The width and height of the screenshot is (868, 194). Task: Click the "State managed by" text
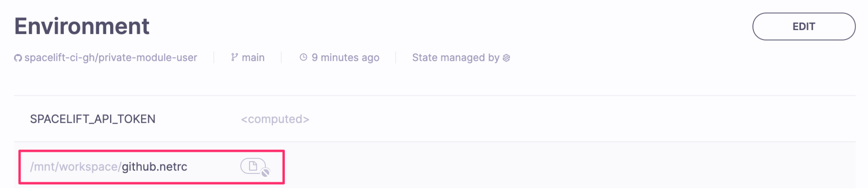point(455,58)
